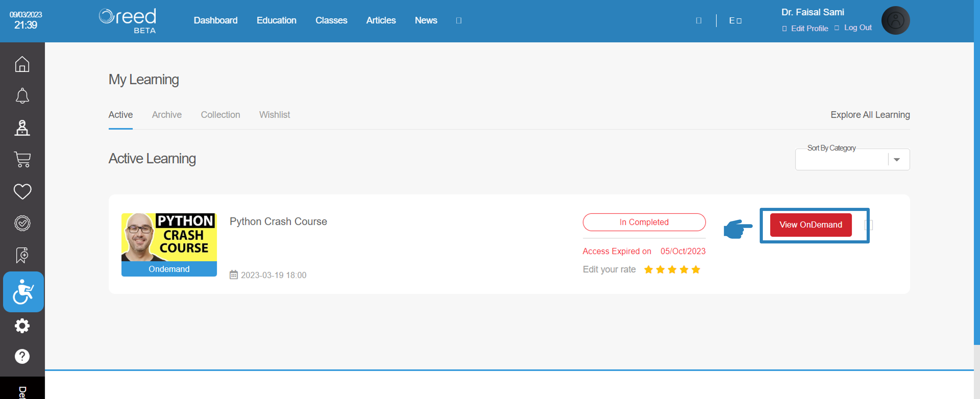Click the date 2023-03-19 18:00
980x399 pixels.
point(274,275)
